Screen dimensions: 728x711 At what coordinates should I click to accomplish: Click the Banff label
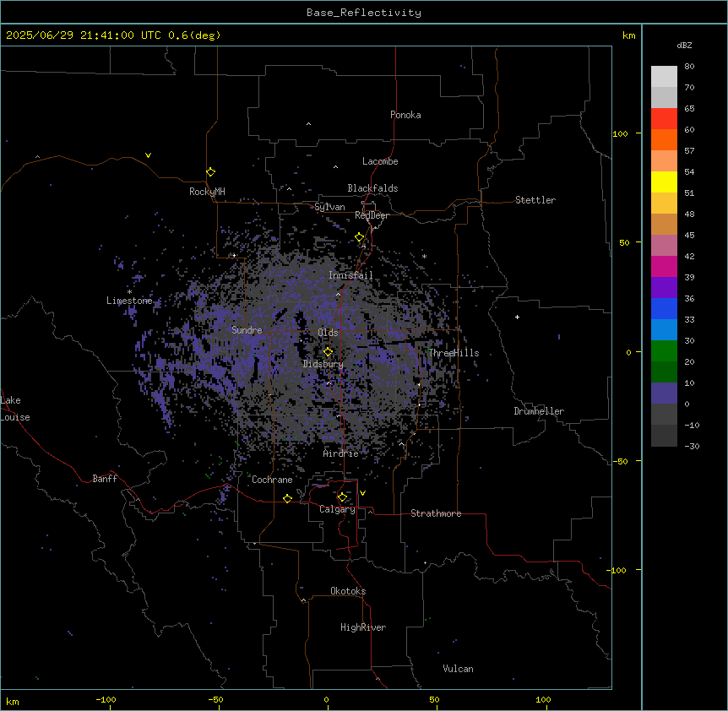tap(105, 479)
